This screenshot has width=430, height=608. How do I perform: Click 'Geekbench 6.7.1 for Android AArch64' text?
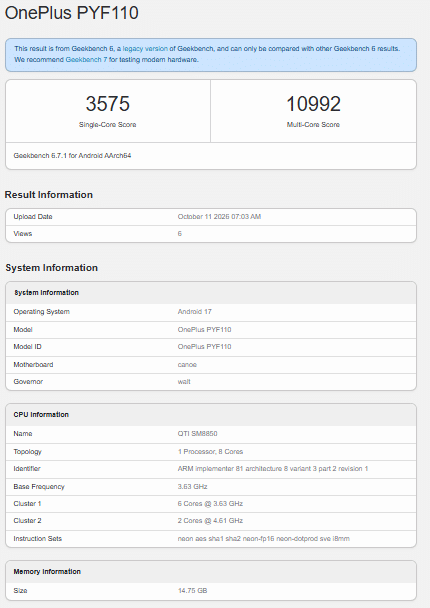[x=72, y=155]
